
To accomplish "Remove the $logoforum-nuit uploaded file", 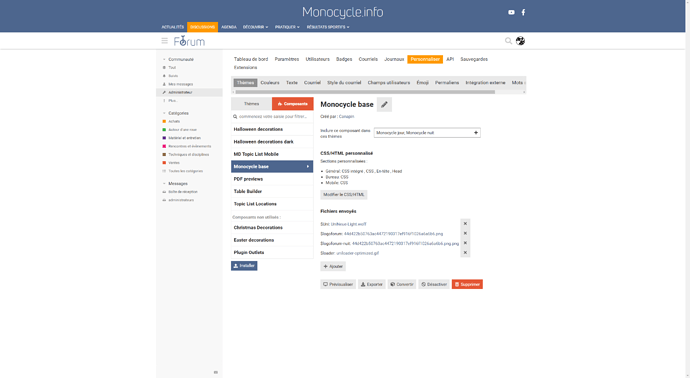I will coord(465,243).
